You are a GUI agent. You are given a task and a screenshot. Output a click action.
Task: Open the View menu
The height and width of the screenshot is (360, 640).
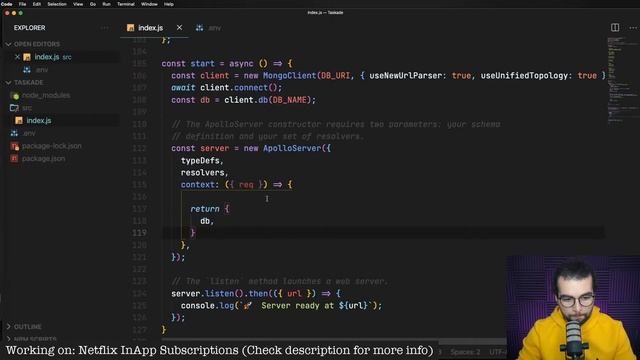78,4
